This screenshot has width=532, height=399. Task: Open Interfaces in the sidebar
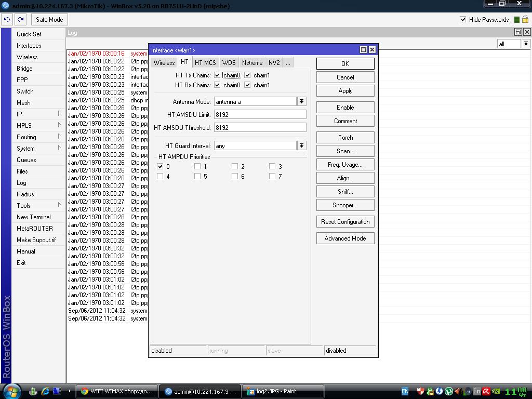coord(38,46)
